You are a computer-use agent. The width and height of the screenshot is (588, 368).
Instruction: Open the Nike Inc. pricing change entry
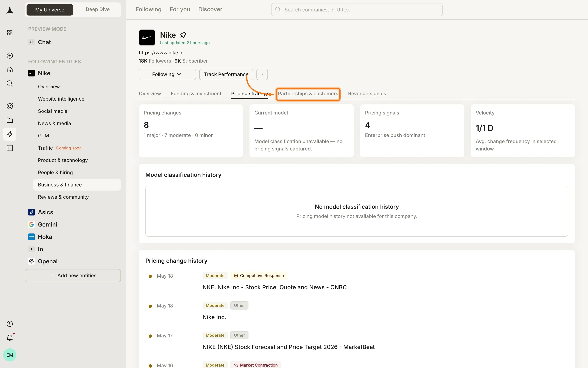tap(214, 317)
